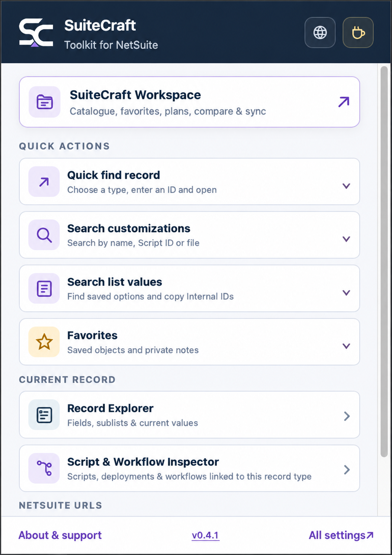Viewport: 392px width, 555px height.
Task: Click the Search list values title
Action: click(115, 282)
